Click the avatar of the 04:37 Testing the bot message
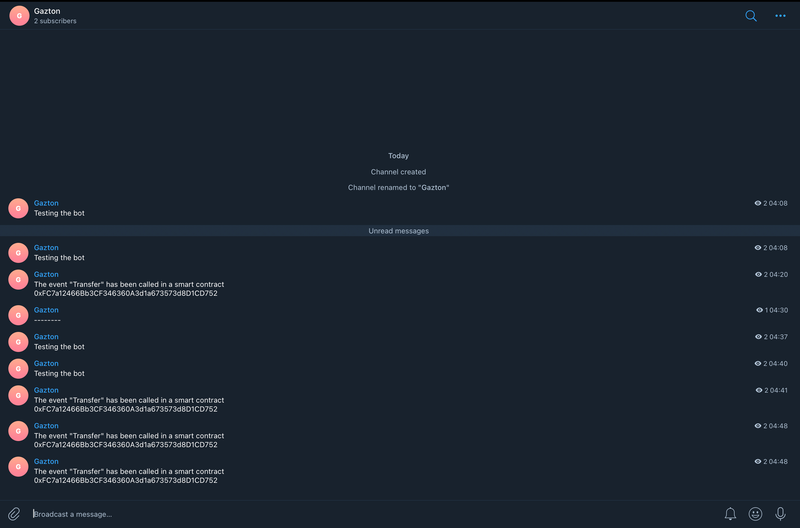 click(18, 342)
